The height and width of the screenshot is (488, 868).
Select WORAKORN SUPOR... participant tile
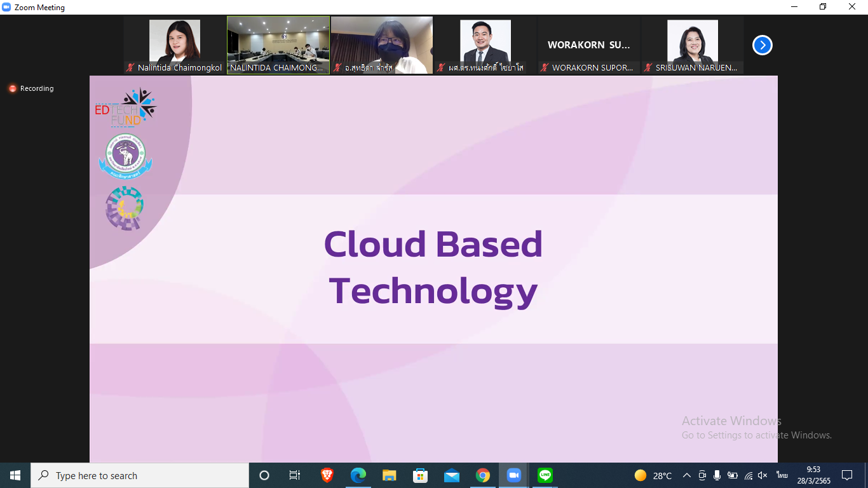(x=589, y=45)
